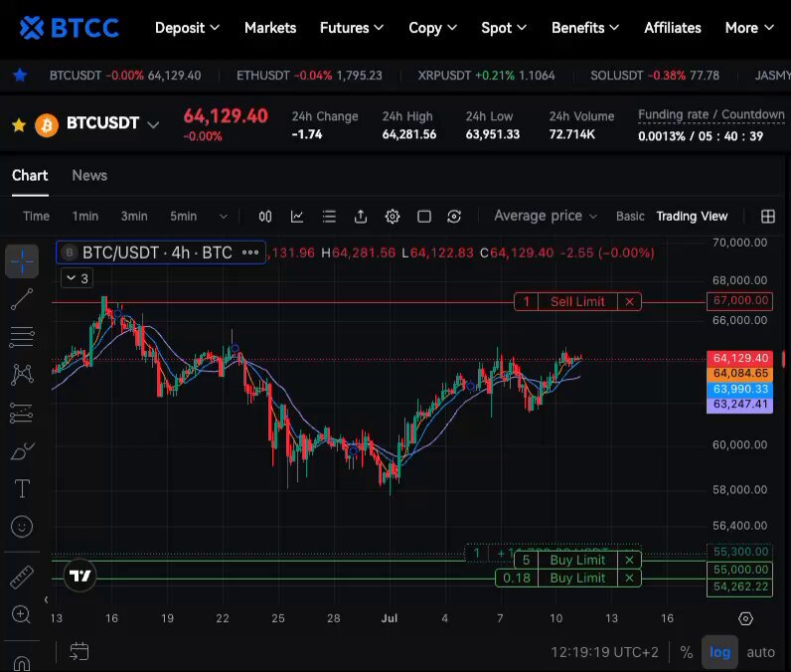Screen dimensions: 791x672
Task: Open the go-to-date calendar icon
Action: [79, 651]
